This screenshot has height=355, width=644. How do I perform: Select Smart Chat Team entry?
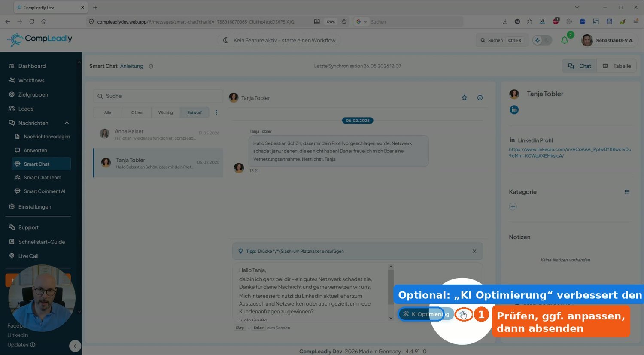(42, 177)
